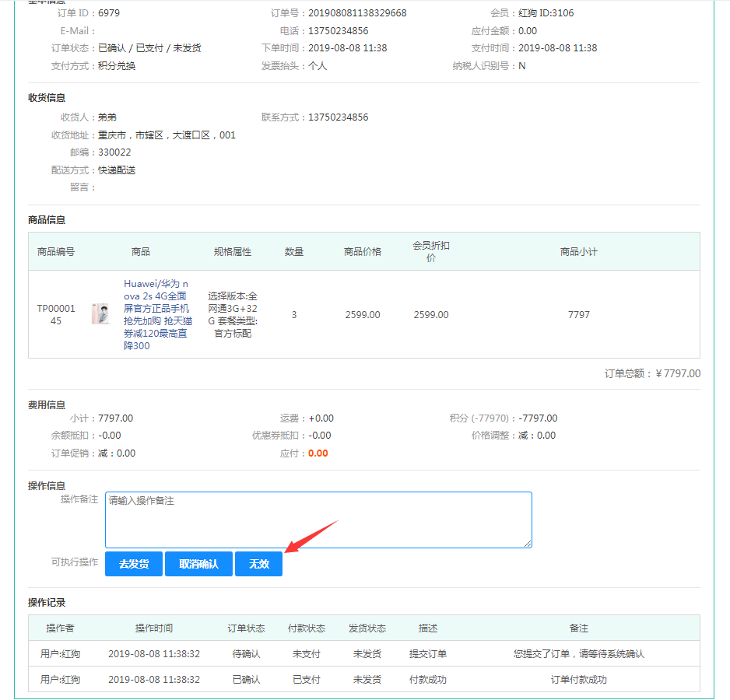Click the 操作时间 column header
The height and width of the screenshot is (700, 730).
pos(154,628)
